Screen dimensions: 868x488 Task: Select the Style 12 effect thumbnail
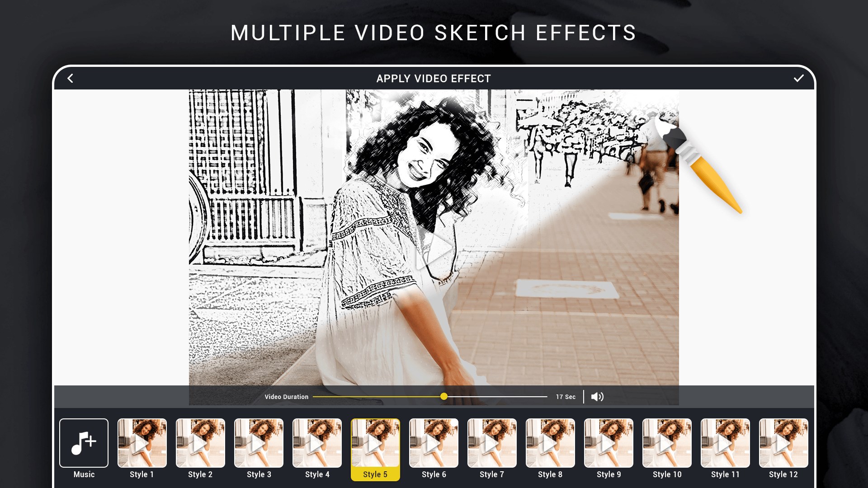pyautogui.click(x=783, y=443)
